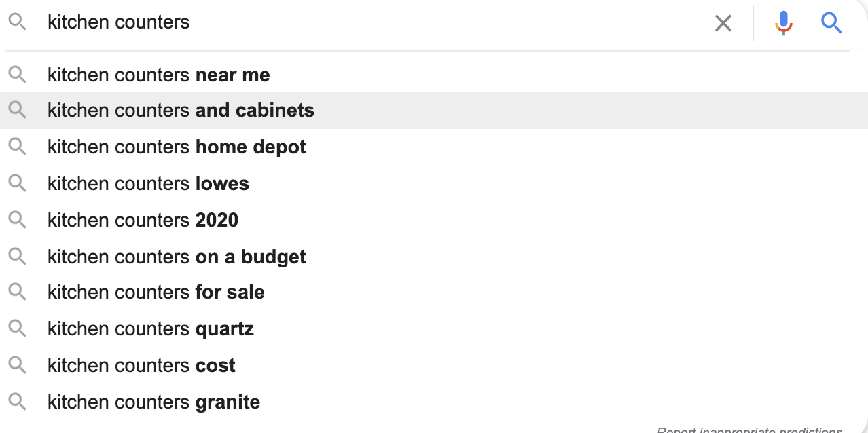Click the magnifier icon beside 'kitchen counters 2020'
This screenshot has height=433, width=868.
(x=18, y=219)
